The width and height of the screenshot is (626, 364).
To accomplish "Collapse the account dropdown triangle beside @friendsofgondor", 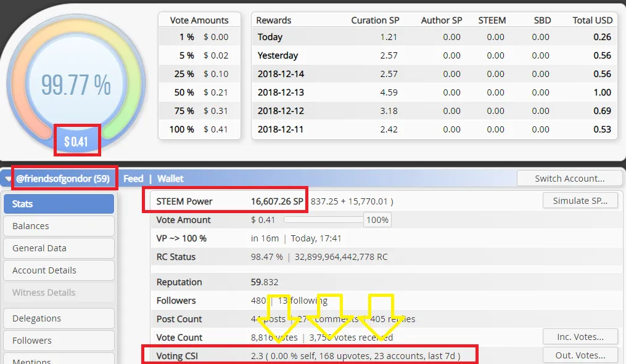I will 8,179.
